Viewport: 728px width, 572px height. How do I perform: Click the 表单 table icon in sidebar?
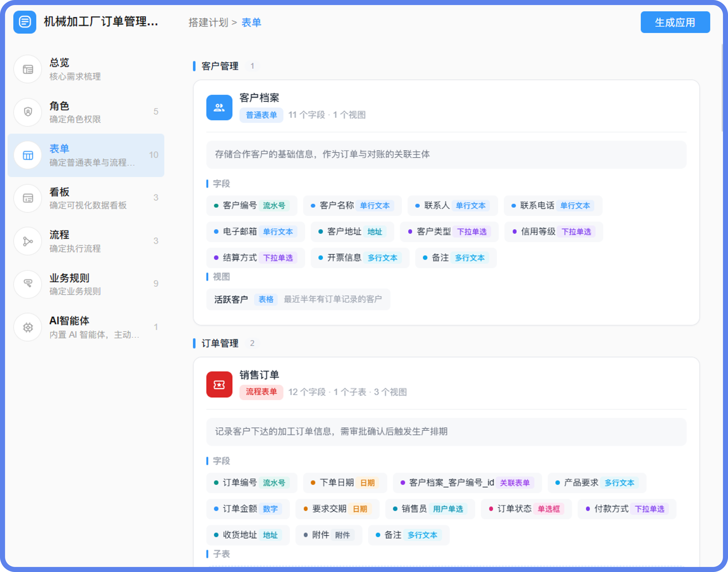[28, 155]
